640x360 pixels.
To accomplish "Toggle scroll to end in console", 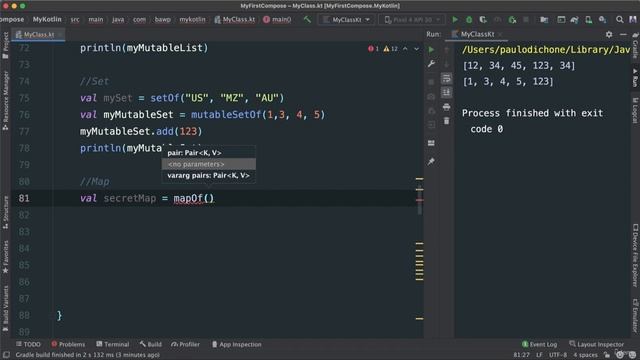I will pos(447,93).
